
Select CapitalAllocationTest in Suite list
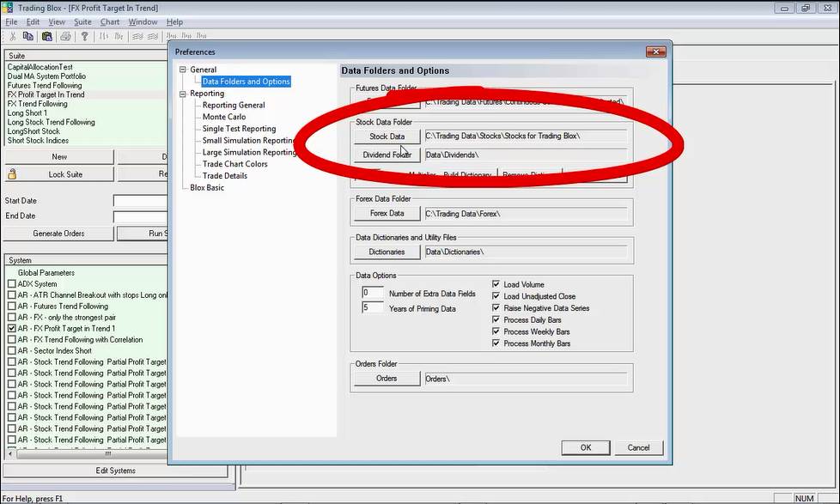[x=40, y=67]
